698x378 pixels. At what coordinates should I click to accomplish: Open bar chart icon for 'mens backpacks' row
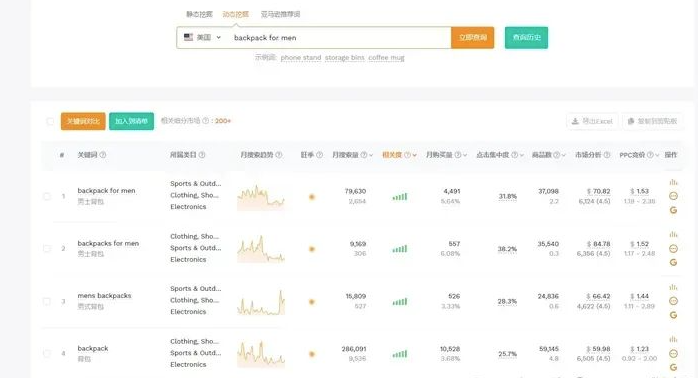tap(673, 287)
